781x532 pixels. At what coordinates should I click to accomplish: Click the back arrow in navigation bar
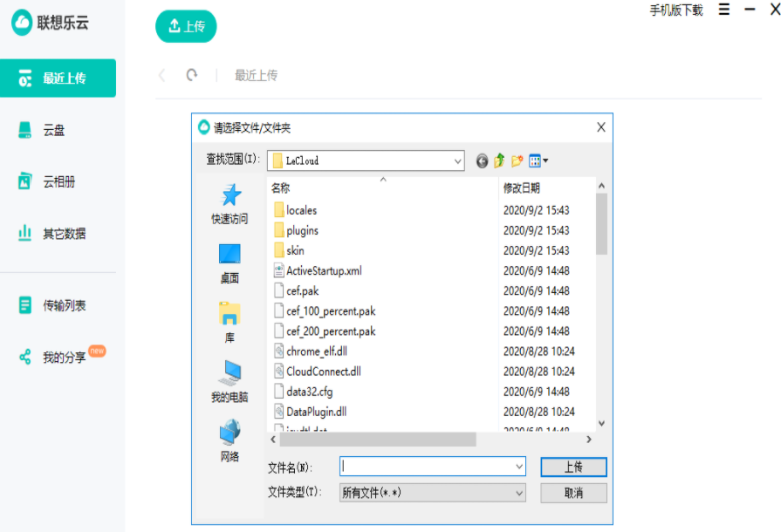[x=162, y=75]
